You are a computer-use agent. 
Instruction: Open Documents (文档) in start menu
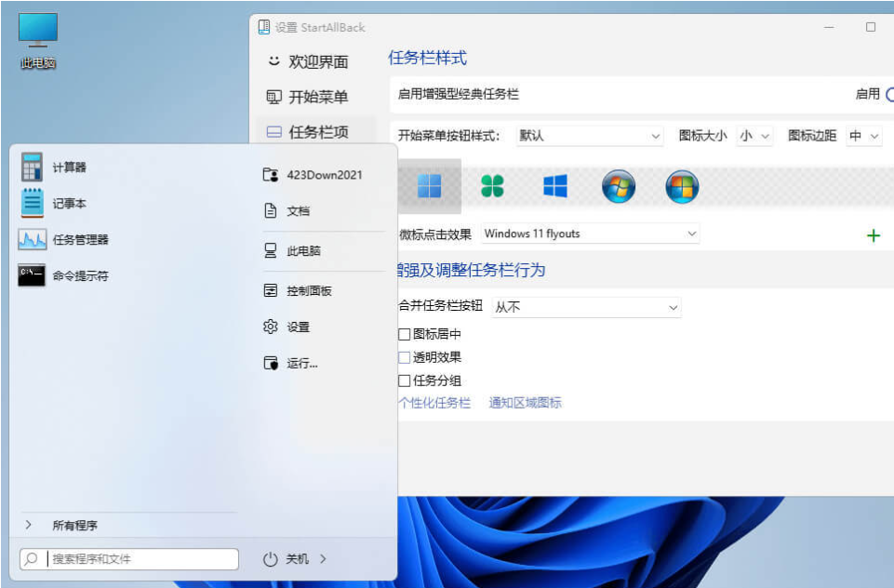tap(287, 211)
